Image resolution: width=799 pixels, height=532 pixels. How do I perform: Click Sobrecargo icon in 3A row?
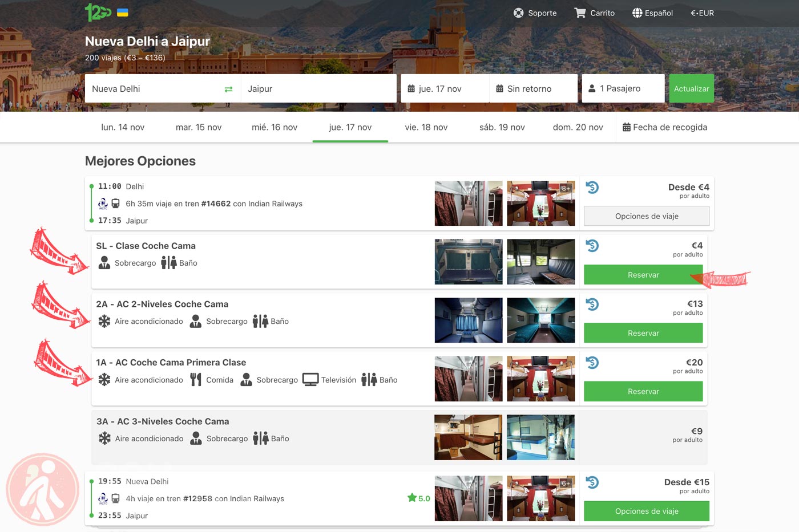(196, 438)
